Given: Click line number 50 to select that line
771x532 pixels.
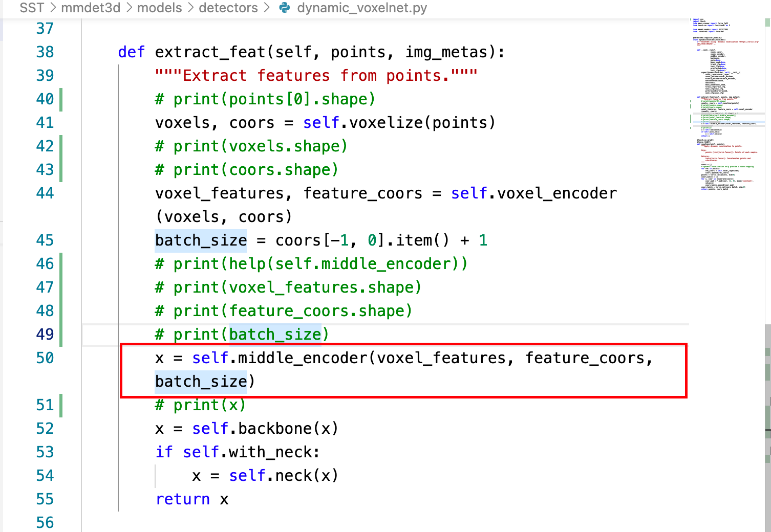Looking at the screenshot, I should coord(45,358).
